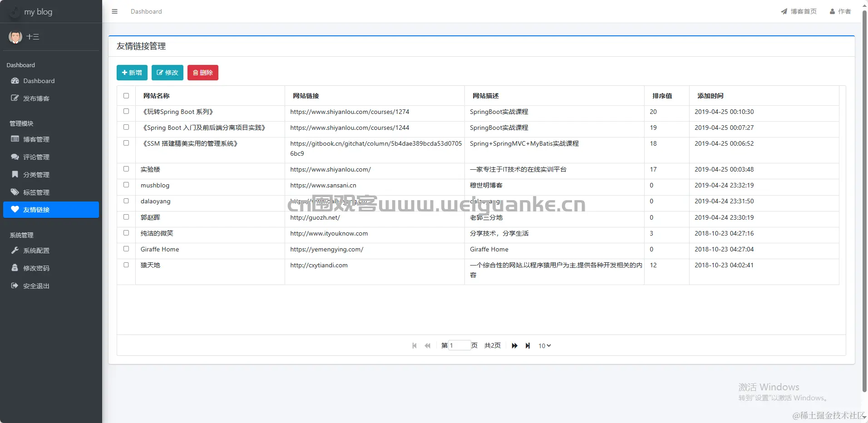Open the rows-per-page dropdown showing 10
This screenshot has height=423, width=868.
(x=544, y=345)
